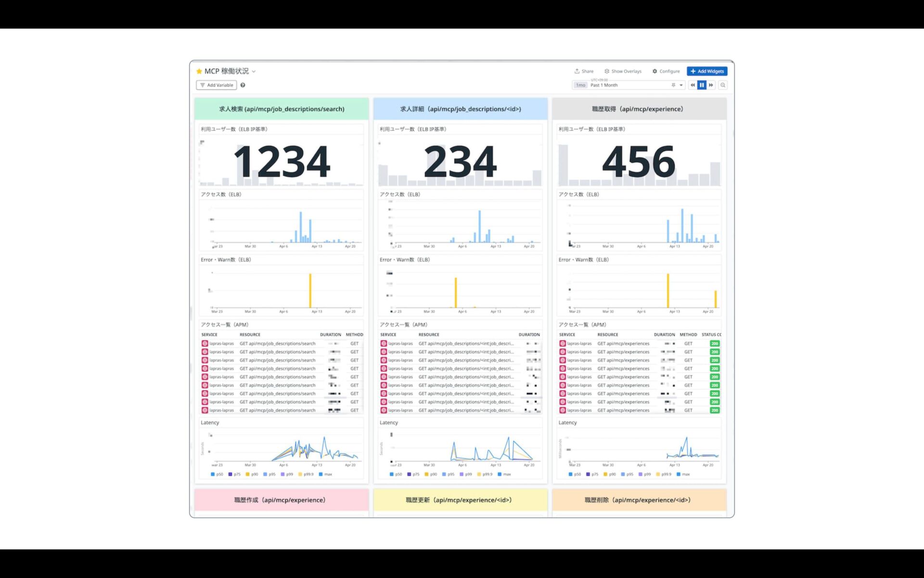The width and height of the screenshot is (924, 578).
Task: Pause live dashboard updates
Action: coord(702,85)
